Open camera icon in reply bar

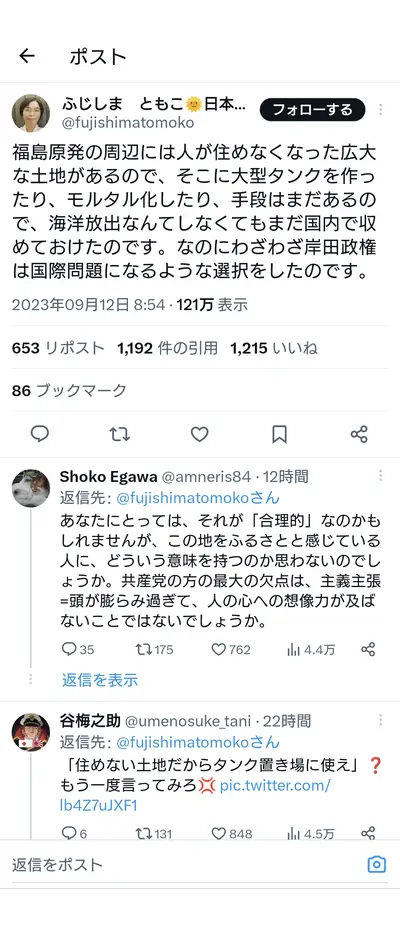coord(376,864)
